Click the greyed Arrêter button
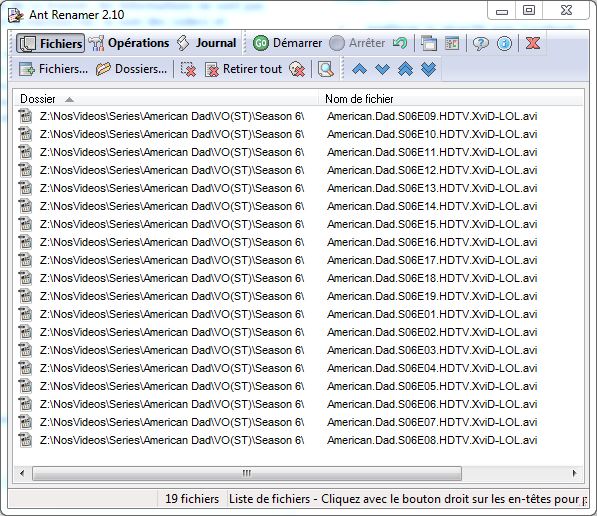 tap(358, 43)
